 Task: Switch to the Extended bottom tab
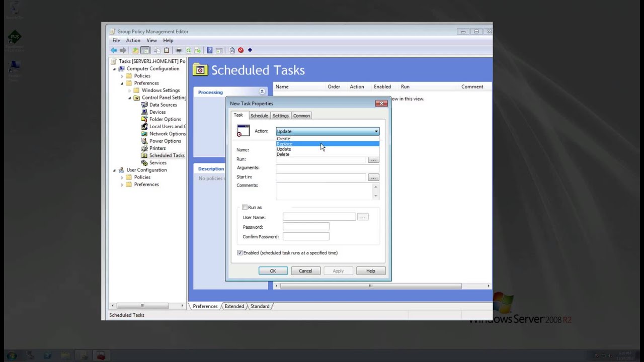(x=234, y=306)
